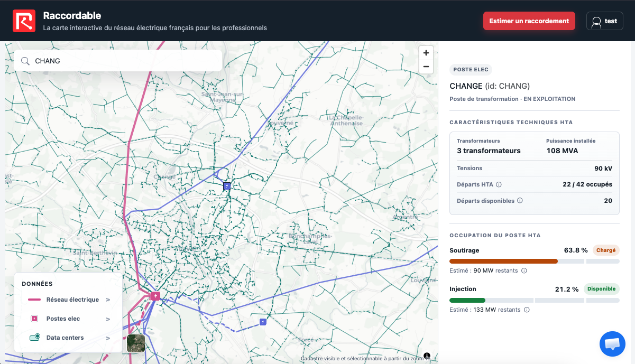Open the test user account menu
635x364 pixels.
(x=605, y=21)
